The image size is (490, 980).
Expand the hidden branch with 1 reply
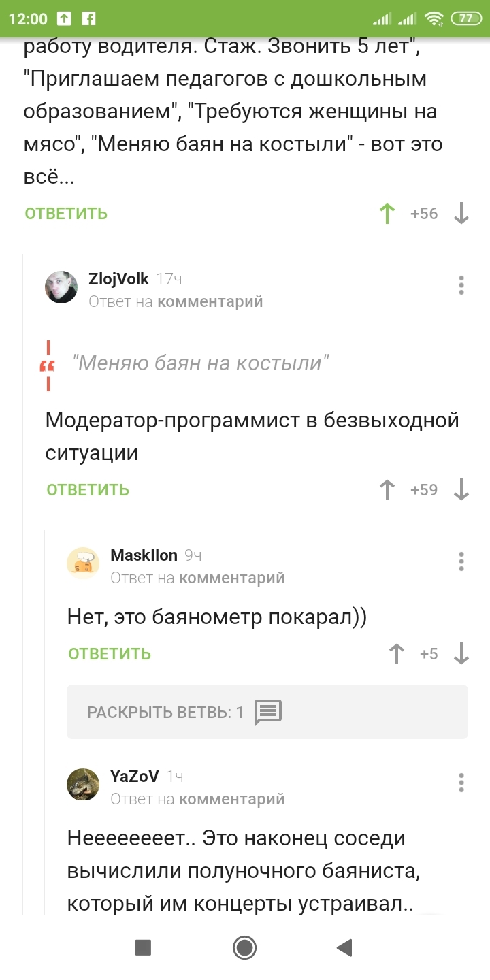point(267,713)
